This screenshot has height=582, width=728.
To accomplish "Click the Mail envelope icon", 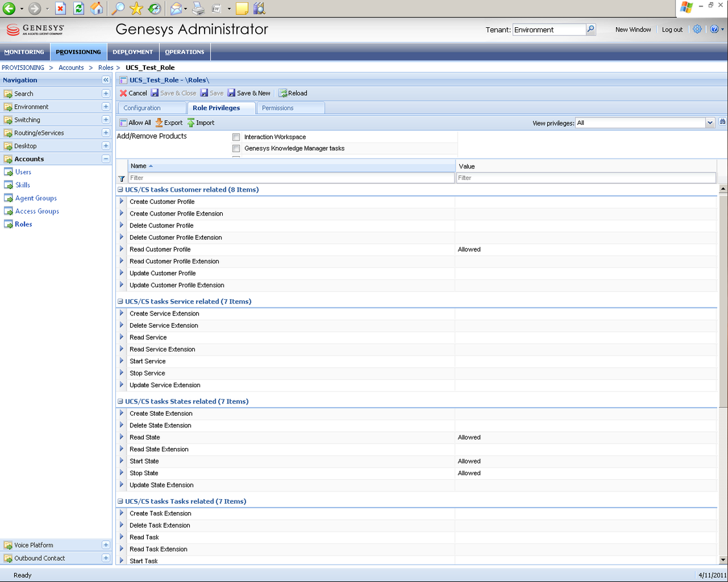I will tap(176, 8).
